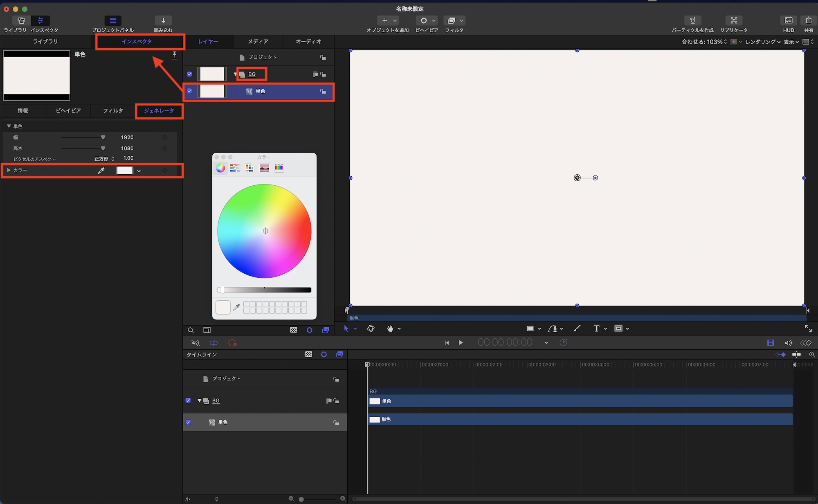
Task: Open the pencils tab in color picker
Action: 279,168
